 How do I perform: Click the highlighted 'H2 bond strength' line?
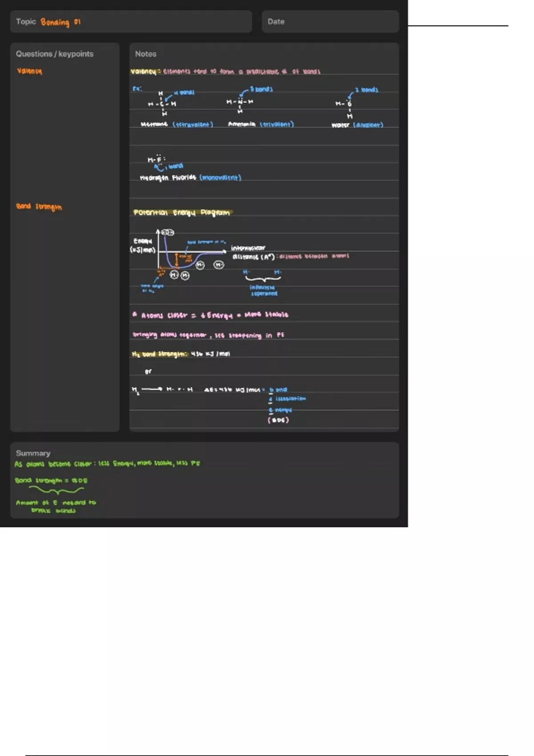181,354
